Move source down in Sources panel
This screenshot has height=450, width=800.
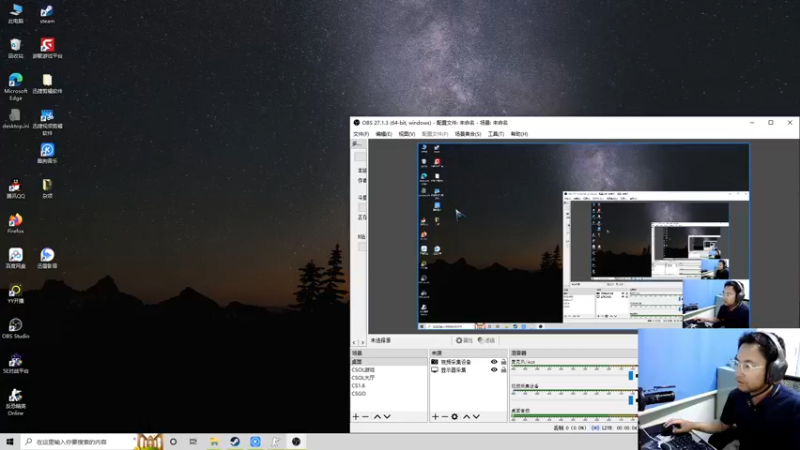pos(476,416)
